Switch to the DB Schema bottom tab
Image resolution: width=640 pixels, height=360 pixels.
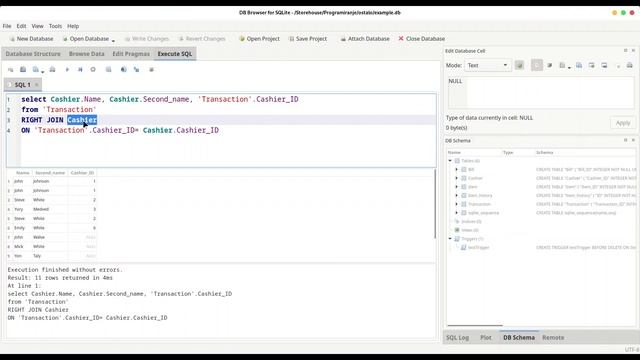519,338
